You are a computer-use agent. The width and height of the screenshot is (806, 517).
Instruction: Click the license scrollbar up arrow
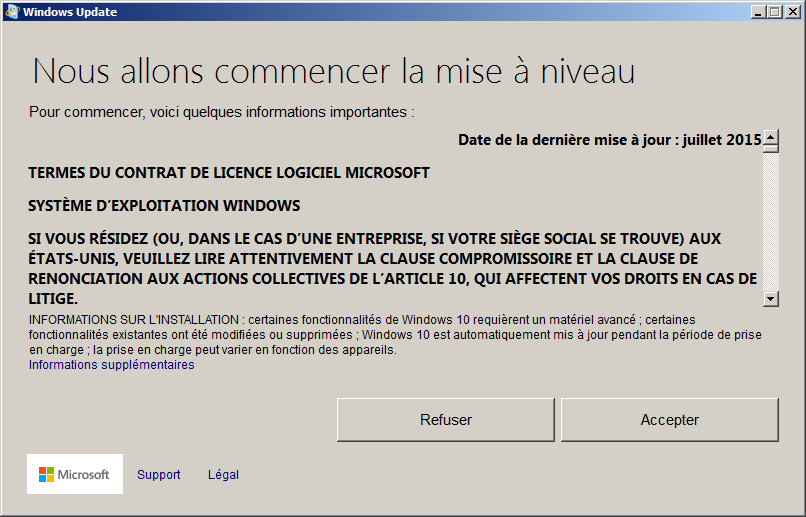pos(771,137)
